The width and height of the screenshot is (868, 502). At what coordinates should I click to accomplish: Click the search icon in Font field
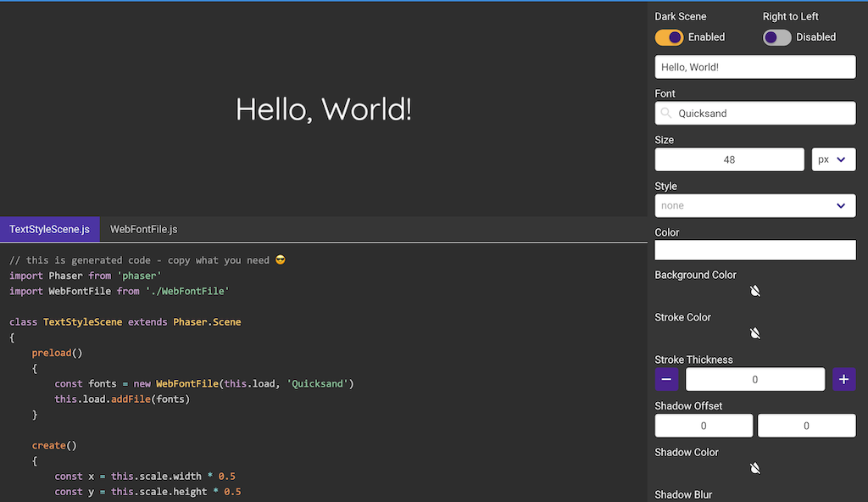click(666, 113)
